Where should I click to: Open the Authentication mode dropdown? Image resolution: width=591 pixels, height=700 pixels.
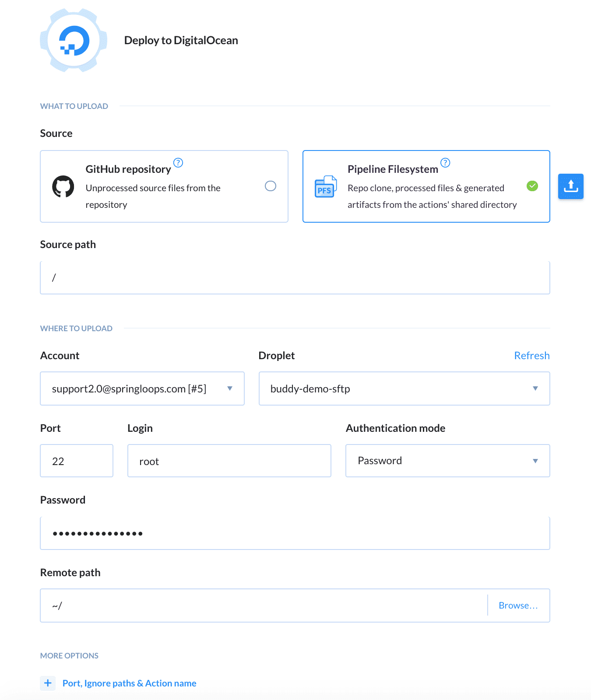448,461
